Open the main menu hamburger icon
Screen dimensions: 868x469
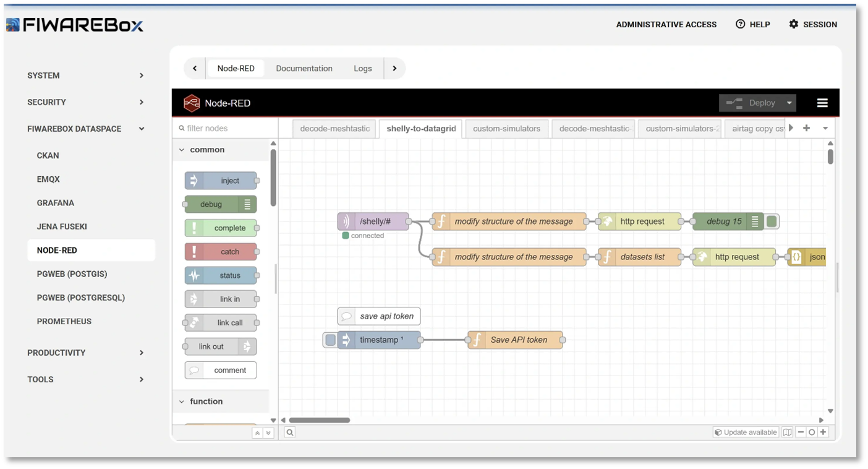click(x=822, y=103)
